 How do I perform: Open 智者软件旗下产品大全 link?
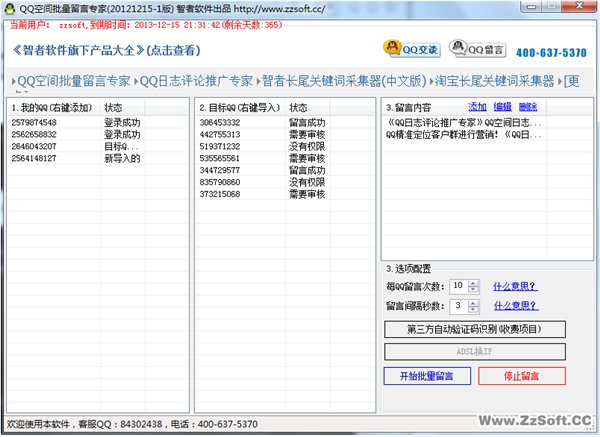coord(106,50)
